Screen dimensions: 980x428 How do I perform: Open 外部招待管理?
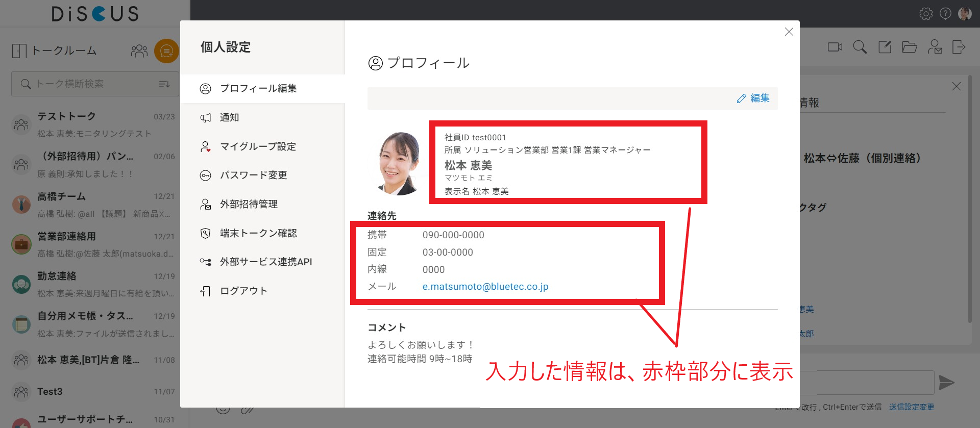pos(262,204)
